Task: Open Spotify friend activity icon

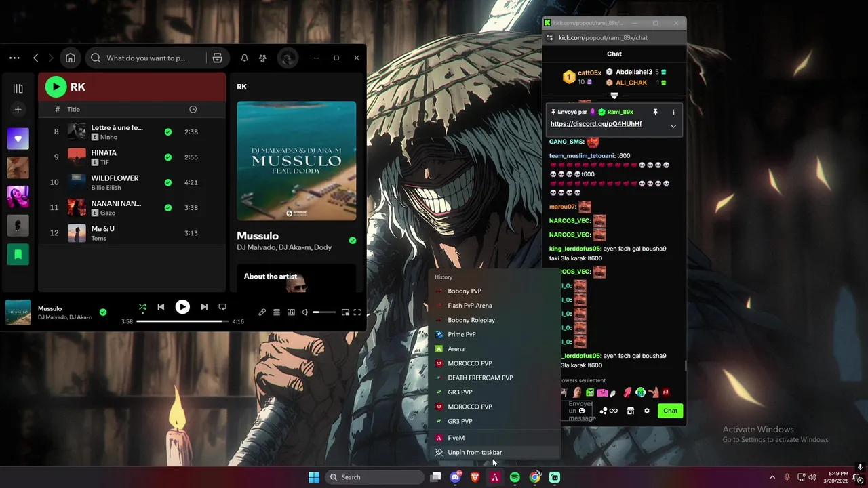Action: (263, 58)
